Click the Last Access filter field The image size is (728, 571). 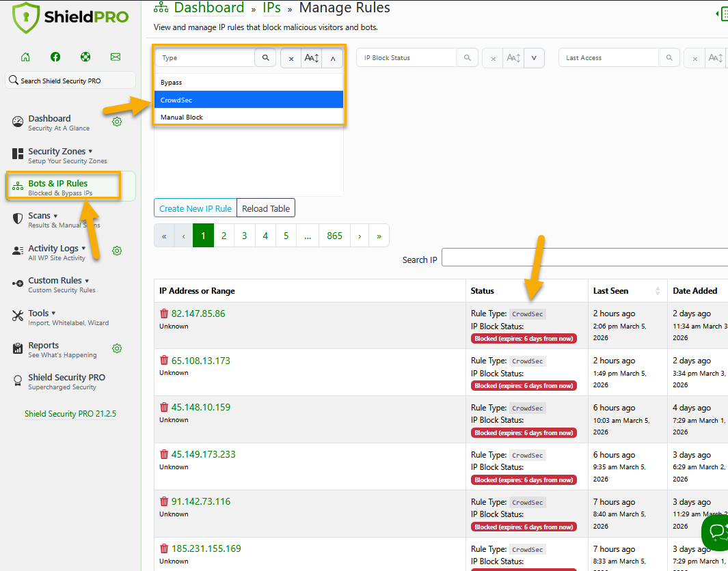[608, 58]
